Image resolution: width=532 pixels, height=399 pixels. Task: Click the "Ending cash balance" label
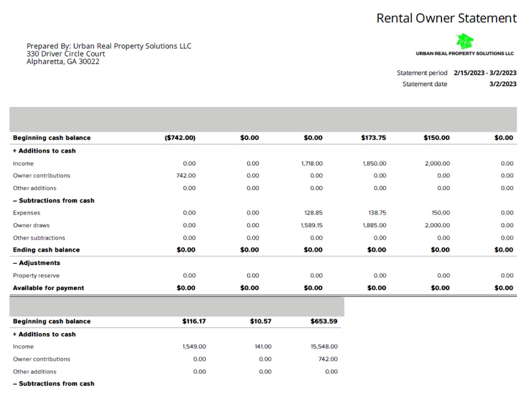pyautogui.click(x=46, y=250)
